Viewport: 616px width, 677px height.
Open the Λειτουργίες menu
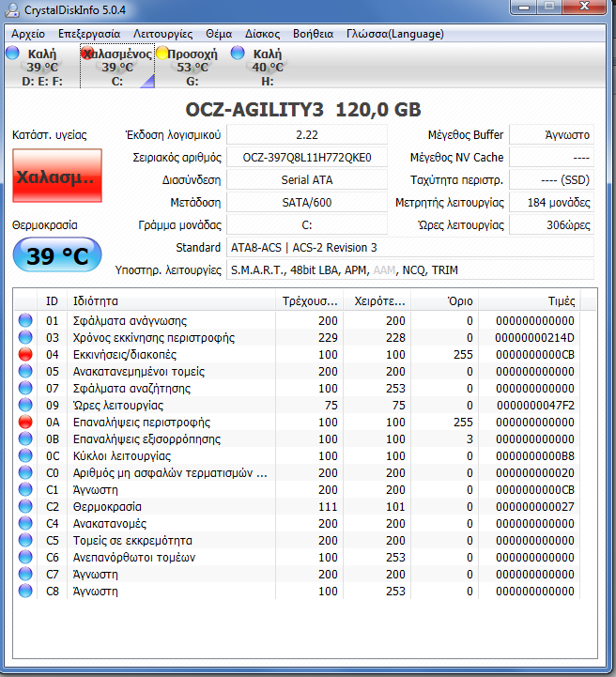pos(162,34)
